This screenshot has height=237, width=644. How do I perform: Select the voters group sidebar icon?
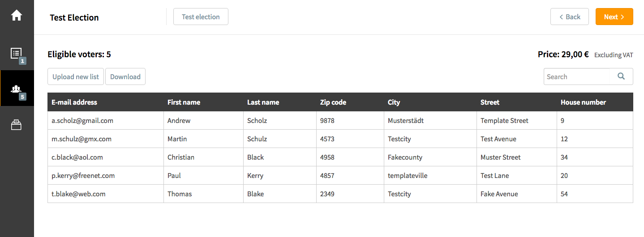point(17,89)
